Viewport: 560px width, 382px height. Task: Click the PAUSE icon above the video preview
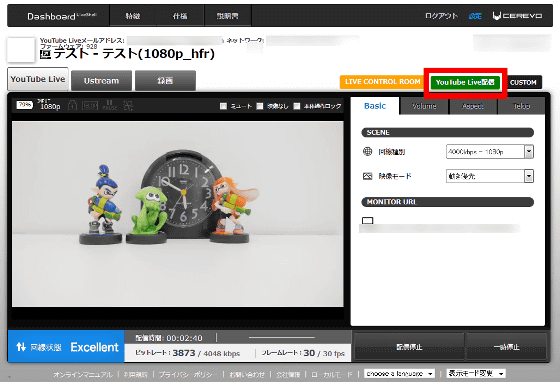pyautogui.click(x=109, y=105)
